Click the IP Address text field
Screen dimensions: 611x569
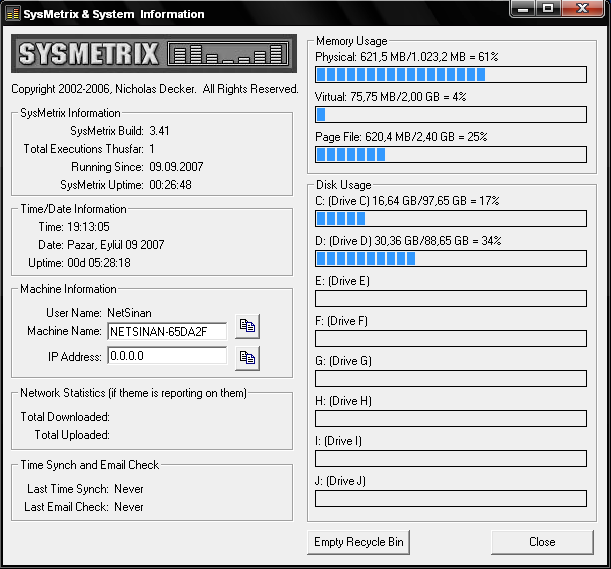(x=166, y=356)
